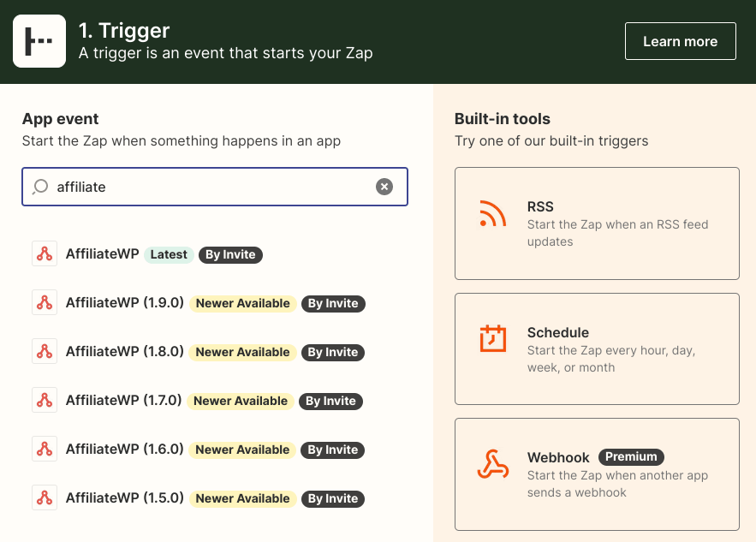756x542 pixels.
Task: Click 'Start the Zap when an RSS feed updates'
Action: click(x=617, y=233)
